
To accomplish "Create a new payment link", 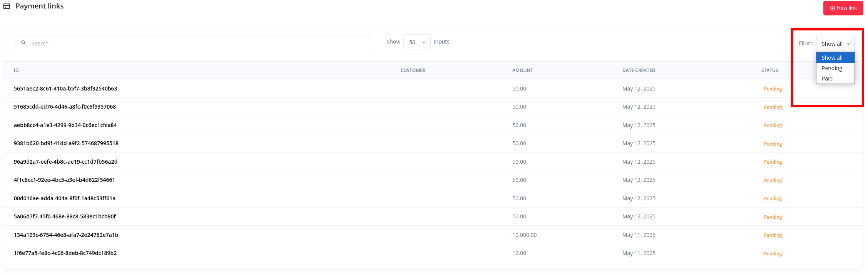I will (x=843, y=8).
